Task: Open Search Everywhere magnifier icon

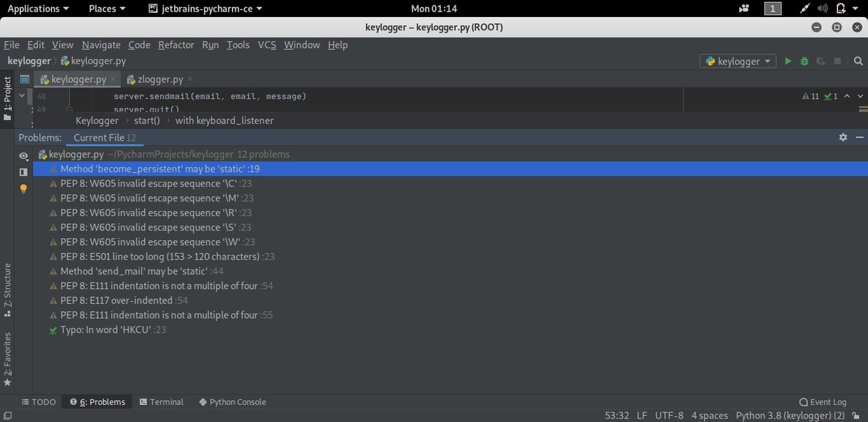Action: pyautogui.click(x=859, y=61)
